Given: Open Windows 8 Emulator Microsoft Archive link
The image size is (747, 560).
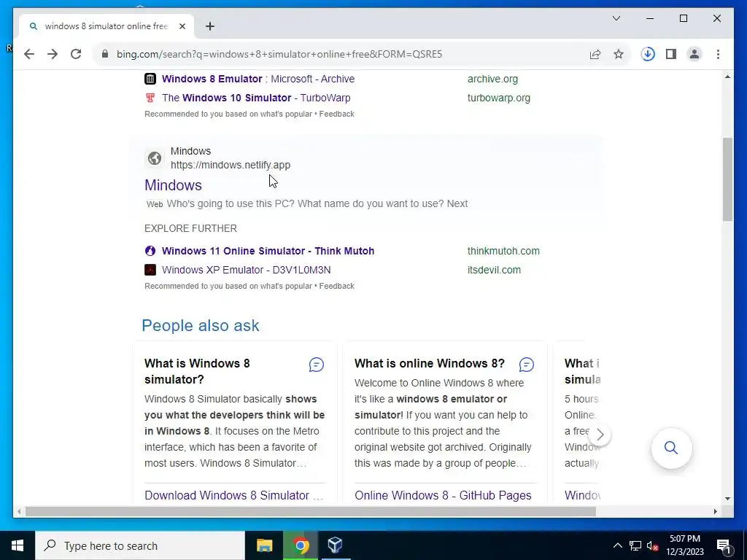Looking at the screenshot, I should click(258, 79).
